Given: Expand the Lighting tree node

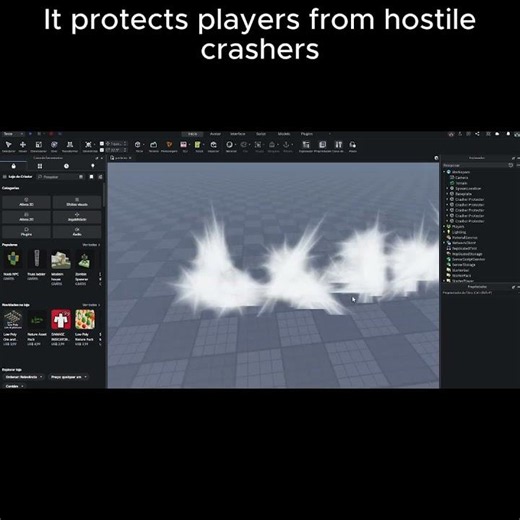Looking at the screenshot, I should click(444, 232).
